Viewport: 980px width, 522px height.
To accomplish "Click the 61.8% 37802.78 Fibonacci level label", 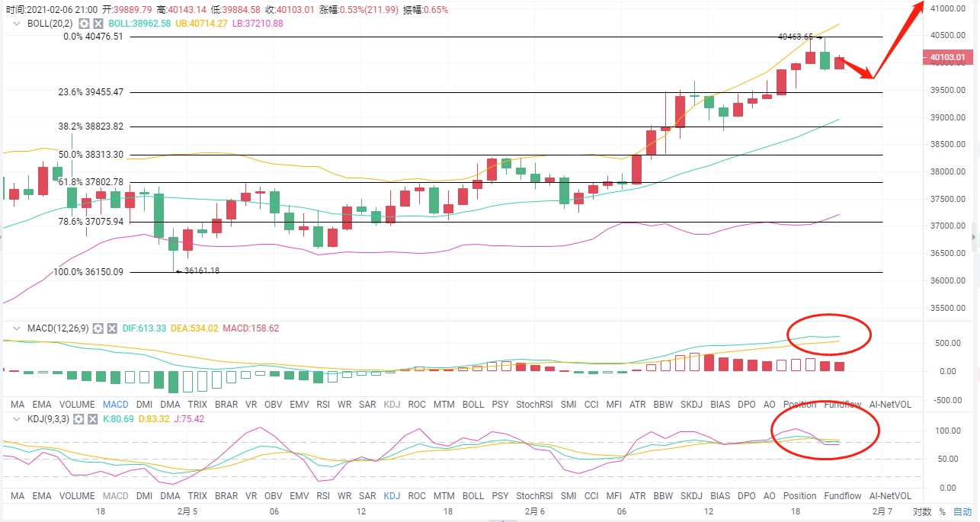I will [x=91, y=181].
